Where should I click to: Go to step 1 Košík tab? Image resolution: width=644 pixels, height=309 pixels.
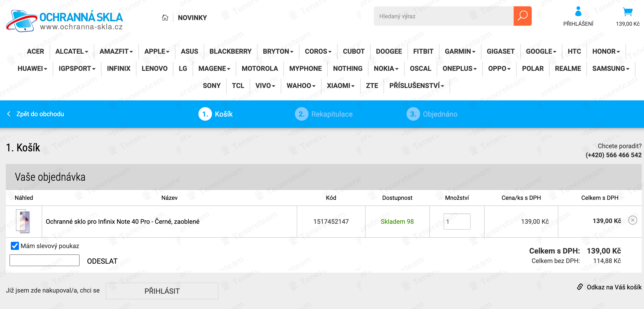pyautogui.click(x=216, y=114)
